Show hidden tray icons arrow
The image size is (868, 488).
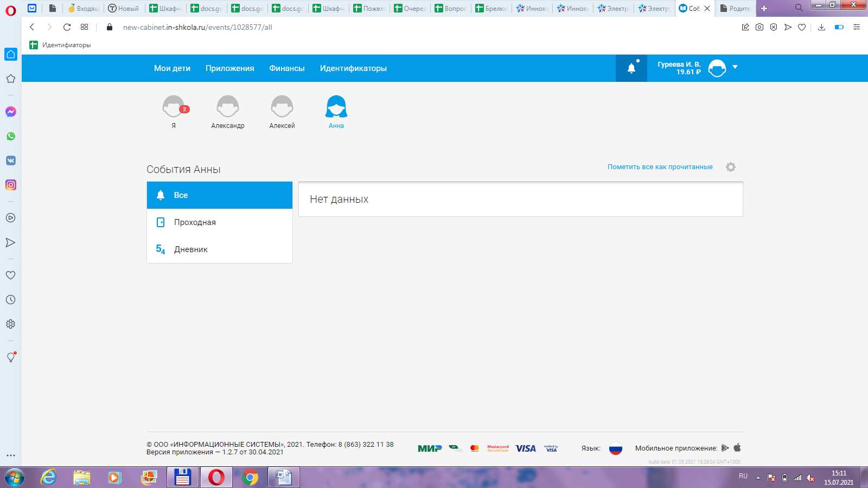pos(758,478)
